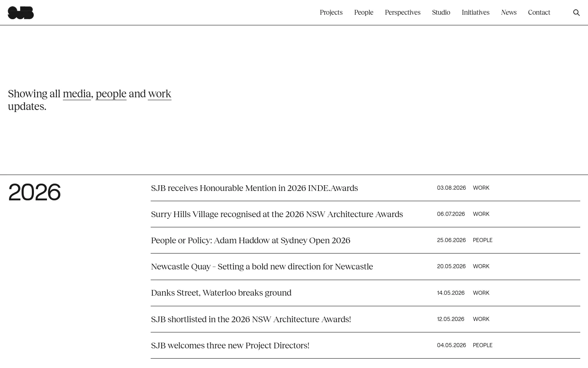Viewport: 588px width, 368px height.
Task: Click the date 04.05.2026
Action: click(451, 346)
